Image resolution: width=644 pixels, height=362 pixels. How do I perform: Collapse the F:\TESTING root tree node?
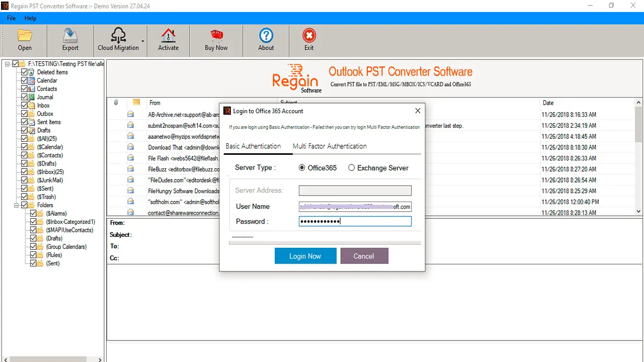[8, 64]
